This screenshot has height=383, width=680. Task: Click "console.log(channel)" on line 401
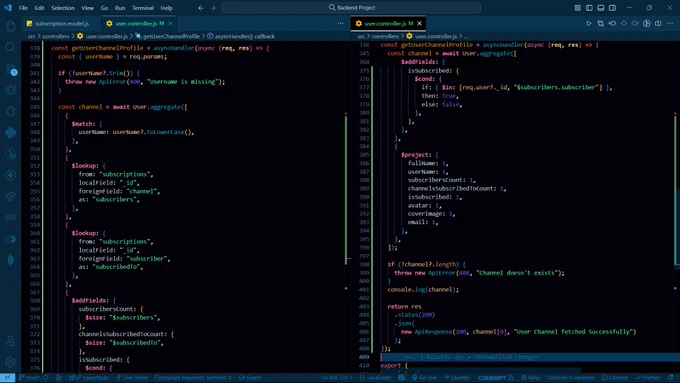tap(422, 290)
